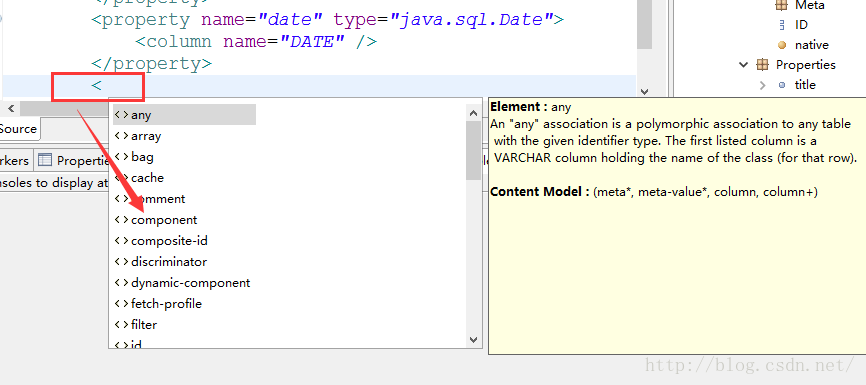Choose 'array' from the autocomplete list
The image size is (866, 385).
(x=146, y=136)
